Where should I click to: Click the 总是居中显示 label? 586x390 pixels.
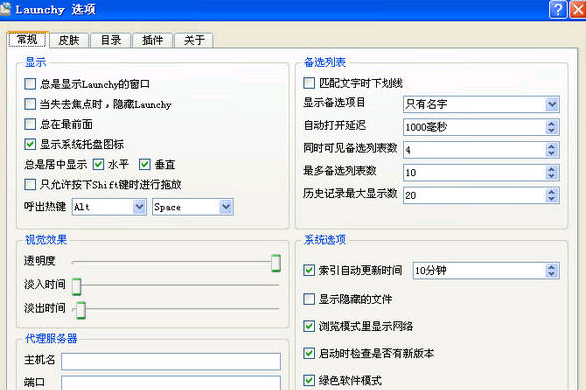pyautogui.click(x=55, y=164)
